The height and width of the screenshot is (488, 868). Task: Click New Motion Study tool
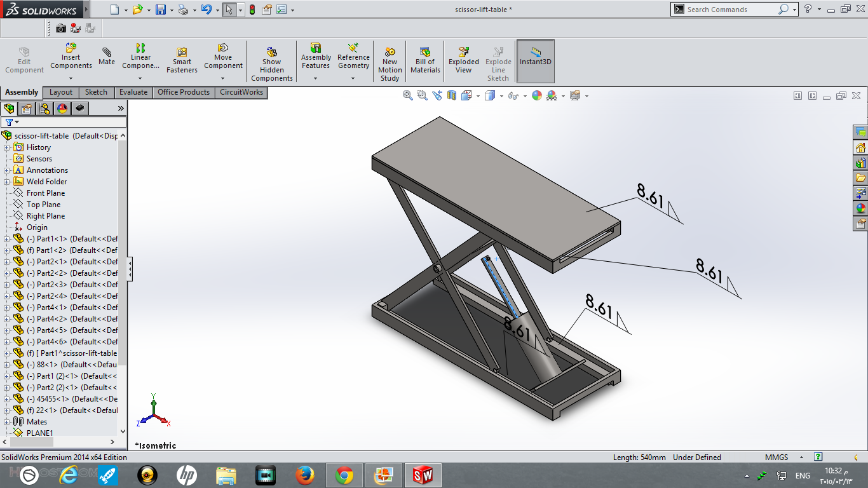(x=390, y=64)
